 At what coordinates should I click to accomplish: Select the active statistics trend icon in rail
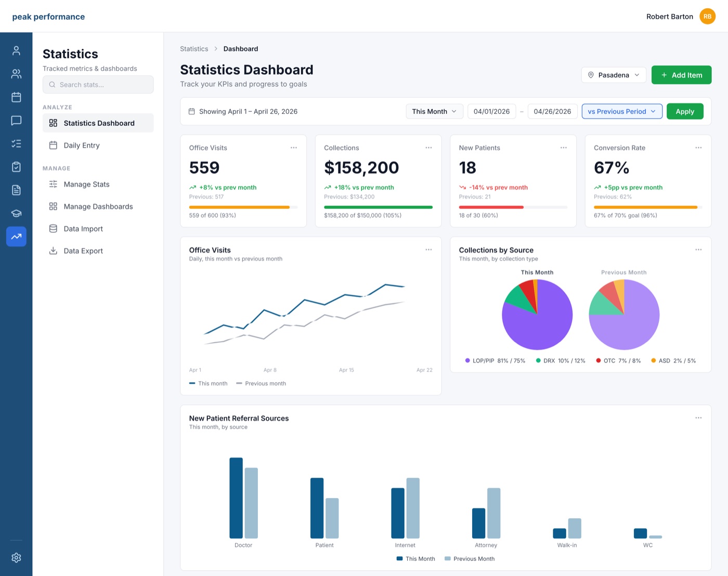[16, 237]
